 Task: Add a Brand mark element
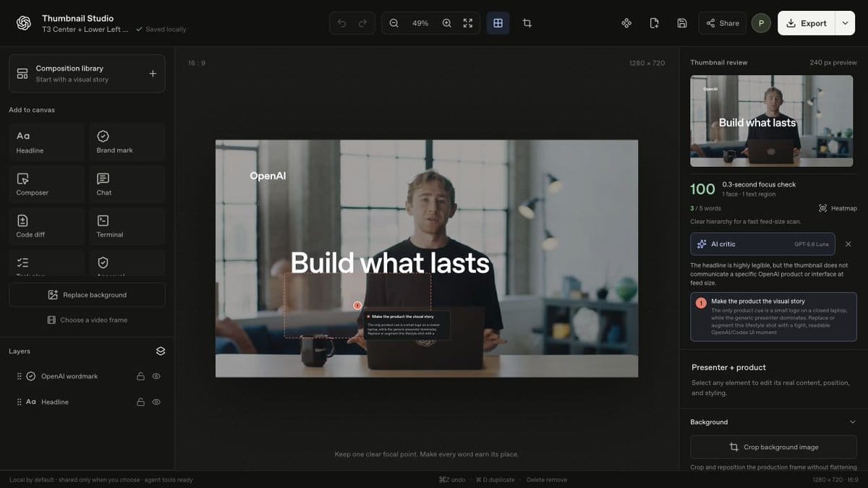tap(127, 142)
